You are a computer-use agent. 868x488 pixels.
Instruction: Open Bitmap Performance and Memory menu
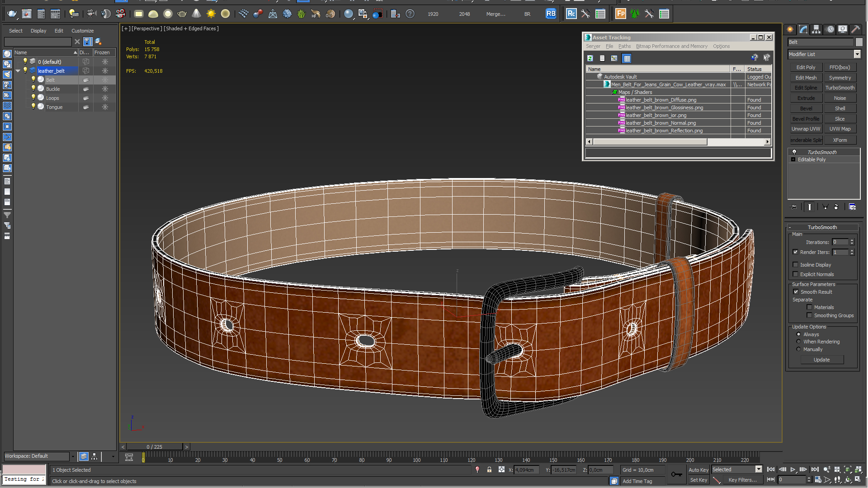671,46
